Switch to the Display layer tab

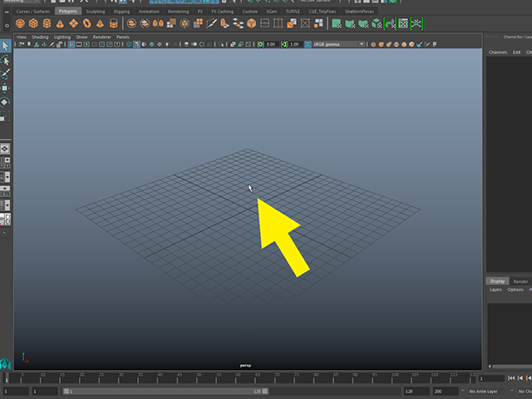pyautogui.click(x=497, y=281)
